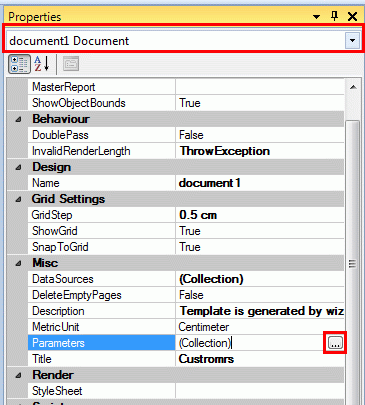Open the Parameters collection editor ellipsis button
This screenshot has height=405, width=365.
335,343
